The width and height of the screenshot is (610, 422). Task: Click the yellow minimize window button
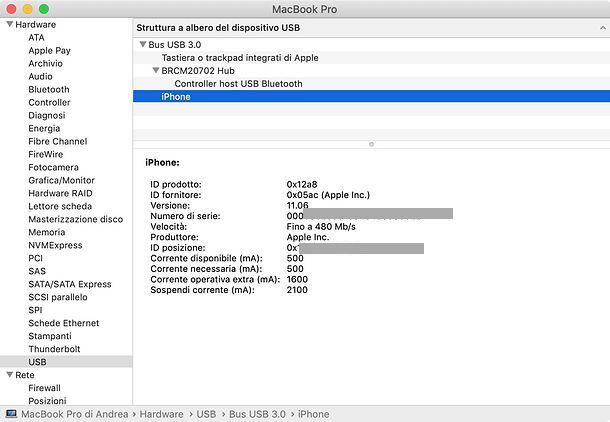point(28,9)
